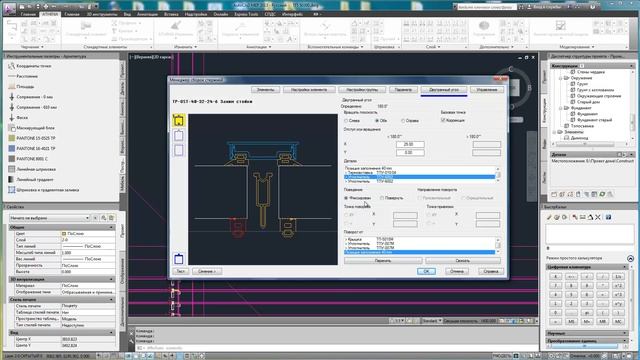Open the calculator blue Help icon
640x360 pixels.
pyautogui.click(x=608, y=217)
